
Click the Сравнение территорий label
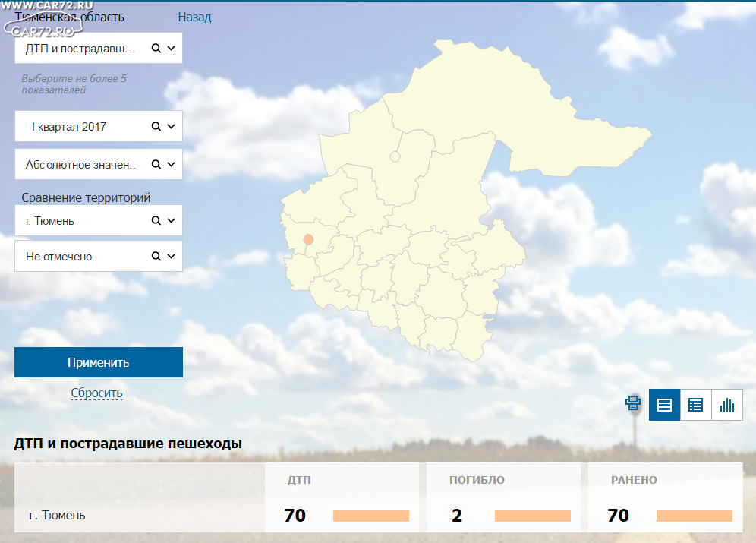(86, 197)
